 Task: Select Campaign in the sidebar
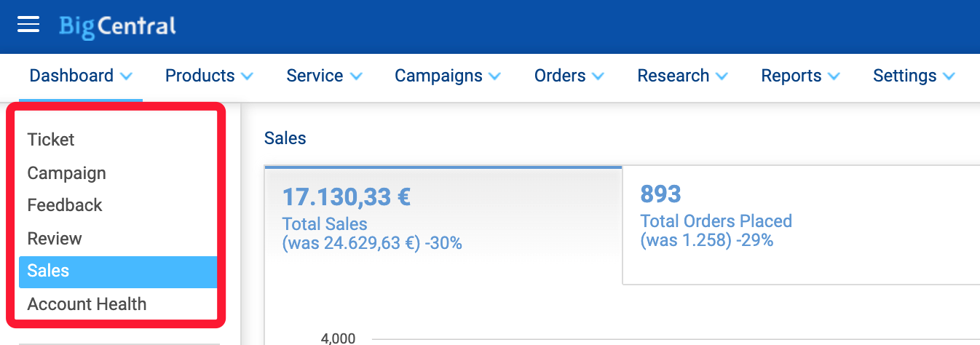click(x=118, y=173)
